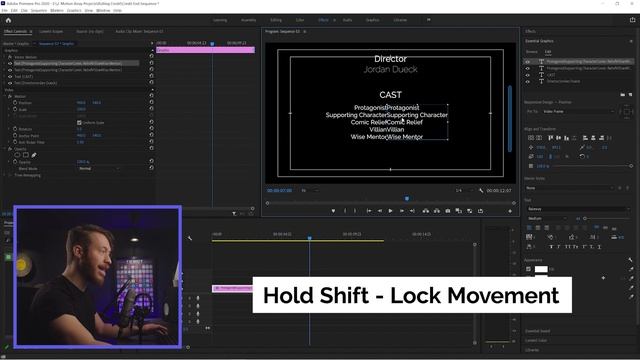Toggle eye of Text (Director) in Effect Controls
This screenshot has height=360, width=640.
point(10,83)
